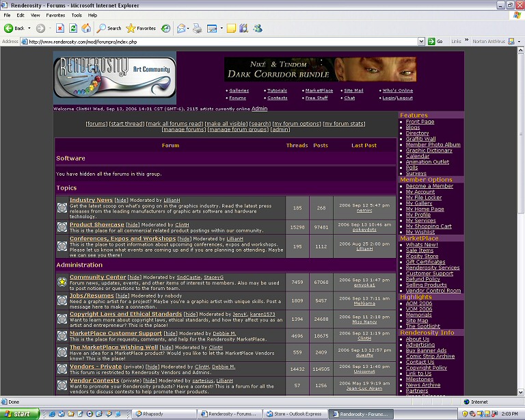525x420 pixels.
Task: Open the Graffiti Wall sidebar link
Action: click(420, 139)
